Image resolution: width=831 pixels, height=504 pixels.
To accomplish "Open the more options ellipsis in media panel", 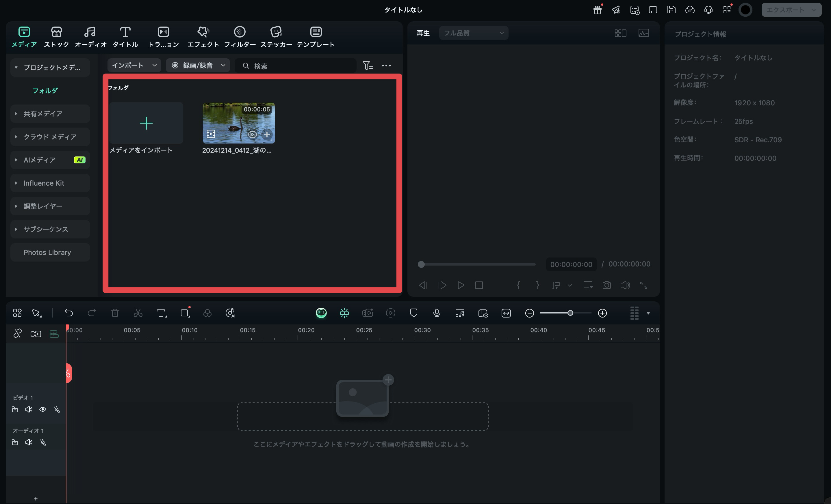I will pyautogui.click(x=386, y=65).
